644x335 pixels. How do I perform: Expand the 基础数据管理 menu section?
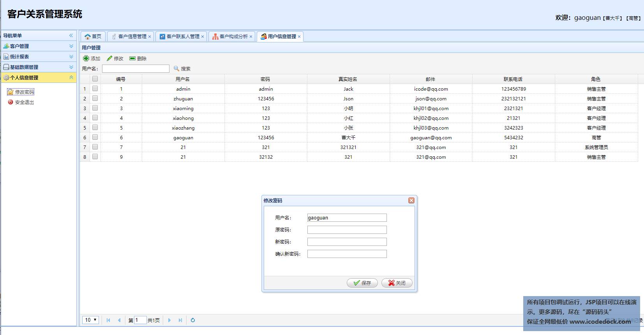[x=71, y=67]
